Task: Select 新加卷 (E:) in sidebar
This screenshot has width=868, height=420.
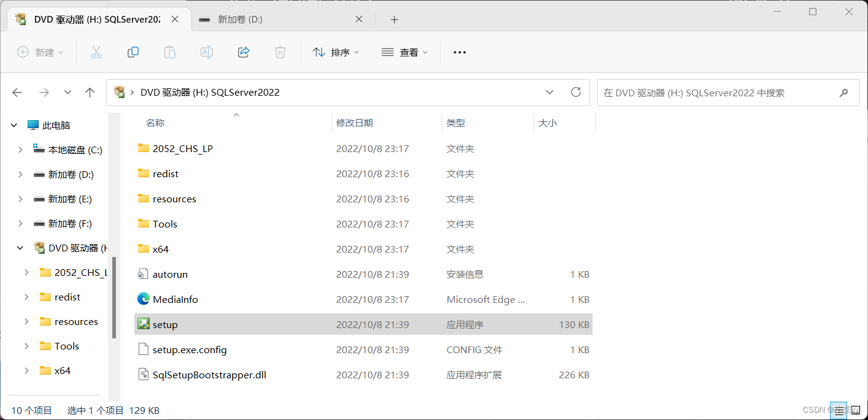Action: pyautogui.click(x=71, y=199)
